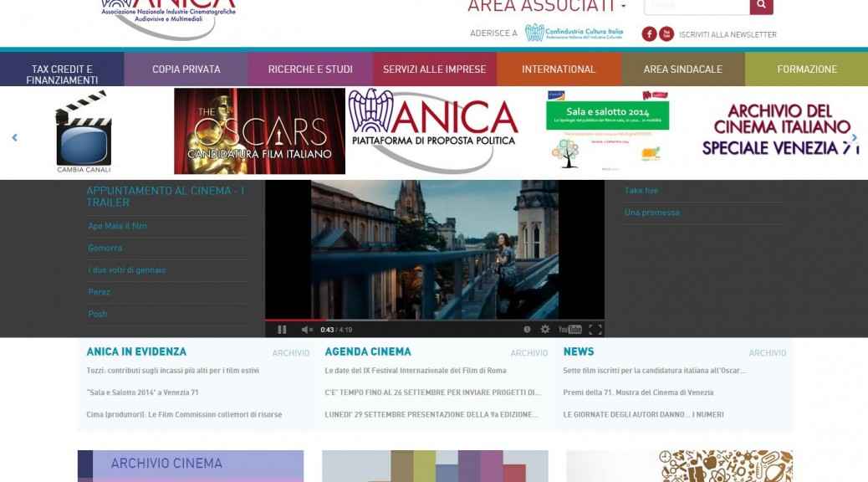
Task: Click the Agenda Cinema heading
Action: coord(368,351)
